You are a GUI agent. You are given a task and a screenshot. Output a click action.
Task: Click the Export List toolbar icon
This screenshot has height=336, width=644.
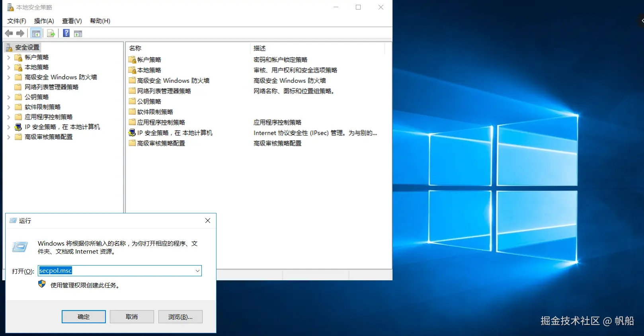click(51, 33)
